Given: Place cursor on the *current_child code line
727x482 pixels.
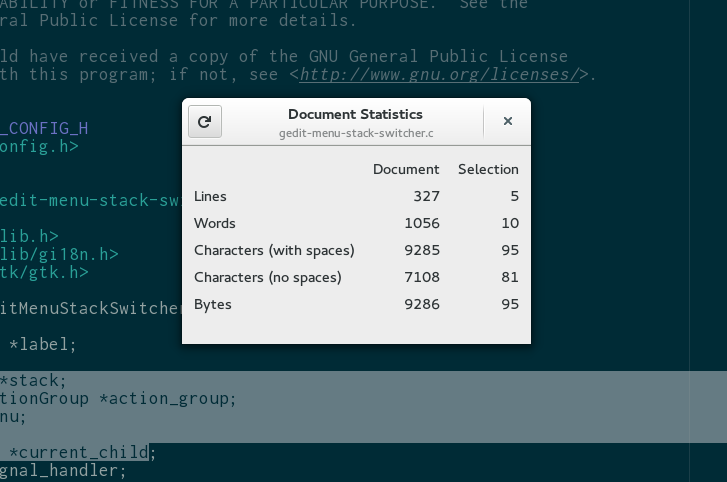Looking at the screenshot, I should pyautogui.click(x=82, y=452).
